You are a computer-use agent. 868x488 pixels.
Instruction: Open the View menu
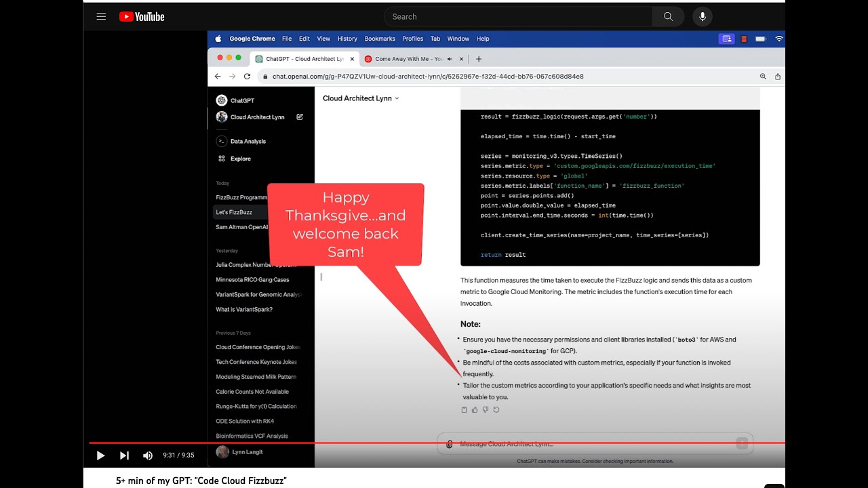323,39
